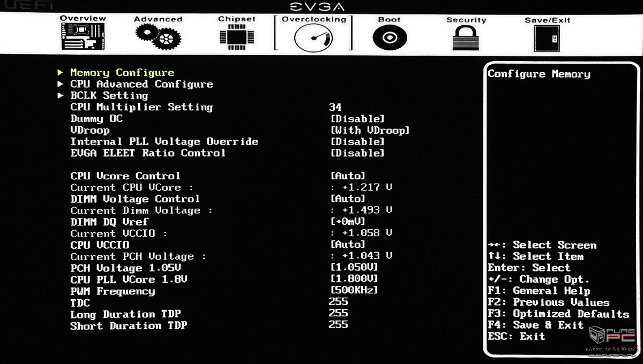Switch to the Chipset tab label
The height and width of the screenshot is (364, 643).
[236, 19]
